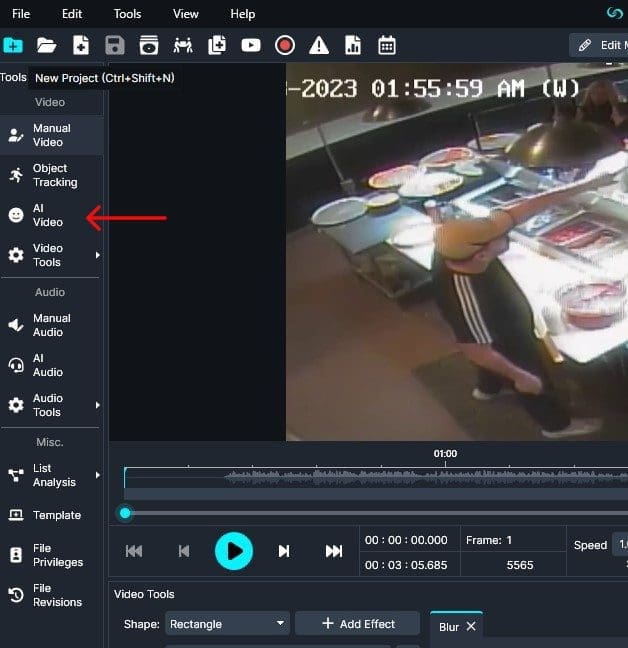
Task: Click the duplicate file plus icon
Action: click(x=217, y=45)
